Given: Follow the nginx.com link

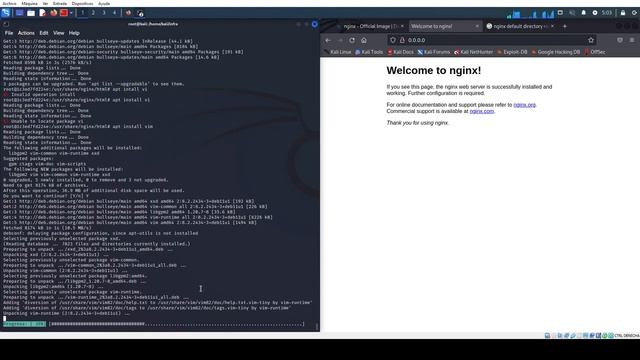Looking at the screenshot, I should click(482, 111).
